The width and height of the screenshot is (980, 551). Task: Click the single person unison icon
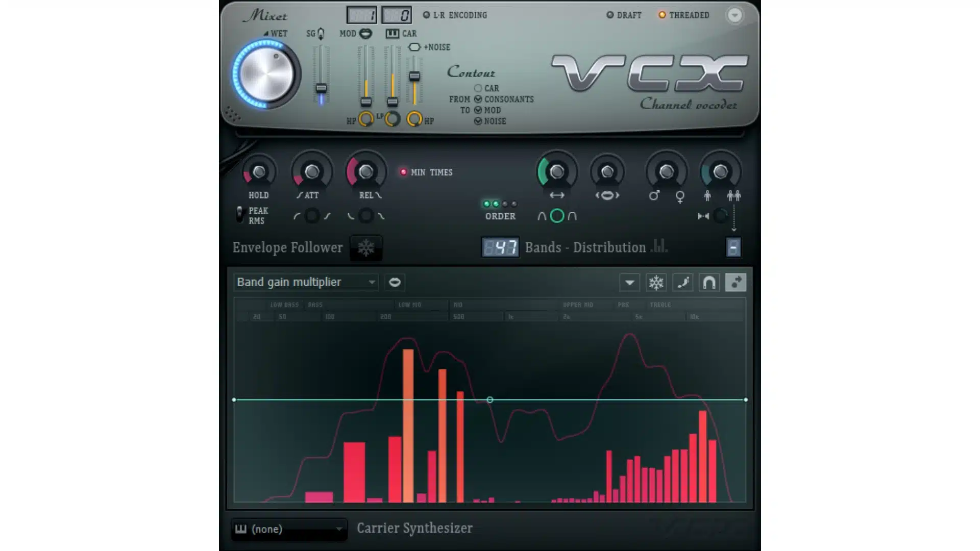click(707, 195)
